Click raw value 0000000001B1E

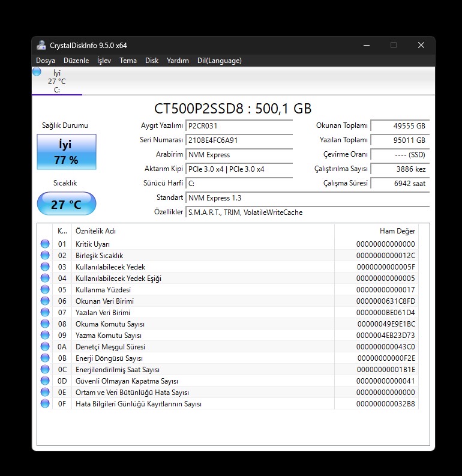(386, 369)
